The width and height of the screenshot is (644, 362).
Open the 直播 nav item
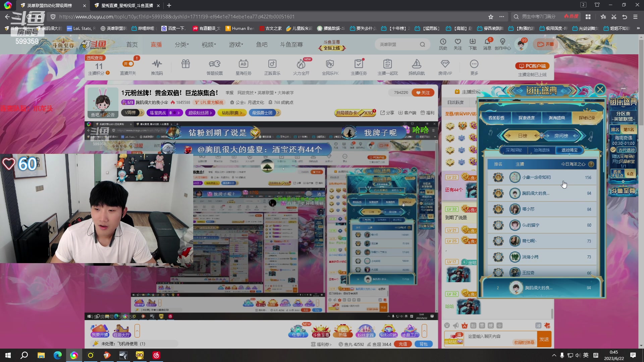pos(156,45)
